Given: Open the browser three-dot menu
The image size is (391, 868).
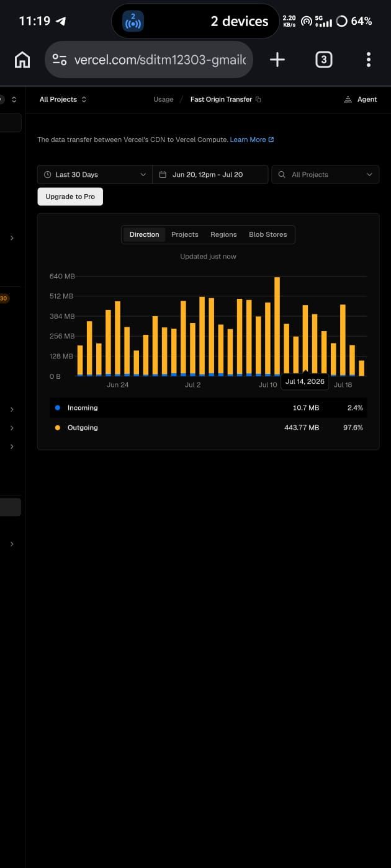Looking at the screenshot, I should point(369,60).
